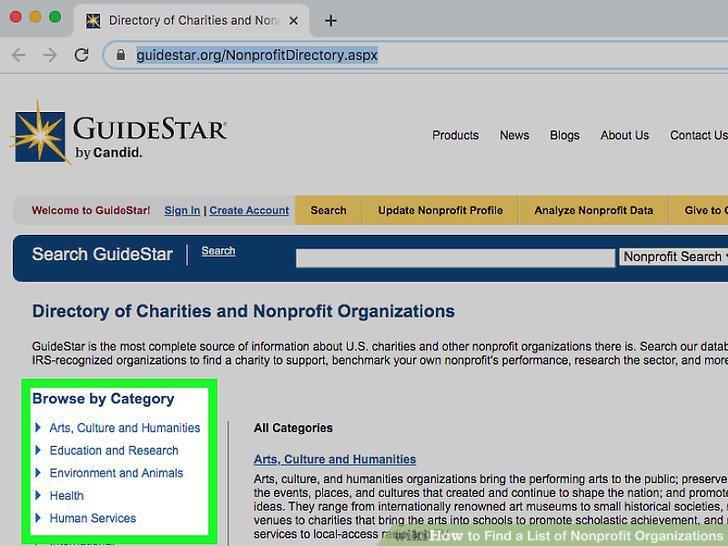Select the Directory of Charities browser tab
Screen dimensions: 728x546
[192, 20]
